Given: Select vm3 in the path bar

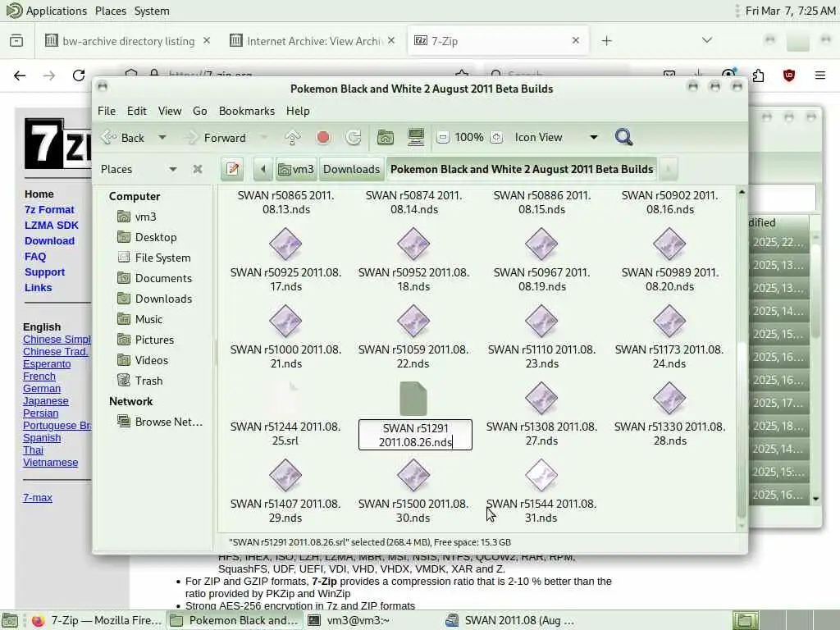Looking at the screenshot, I should click(x=296, y=169).
